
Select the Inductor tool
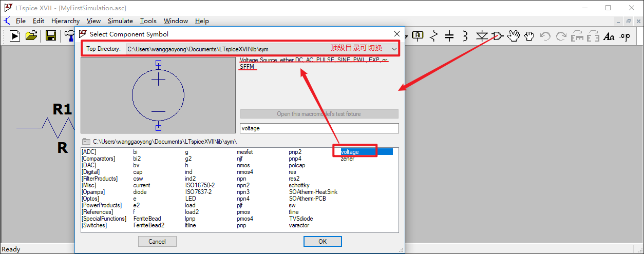[465, 35]
